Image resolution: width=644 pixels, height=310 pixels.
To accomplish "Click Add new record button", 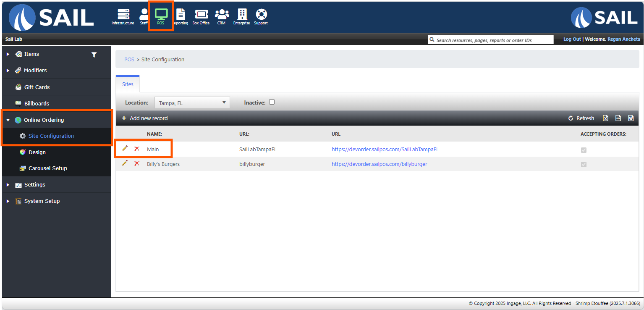I will [x=144, y=118].
